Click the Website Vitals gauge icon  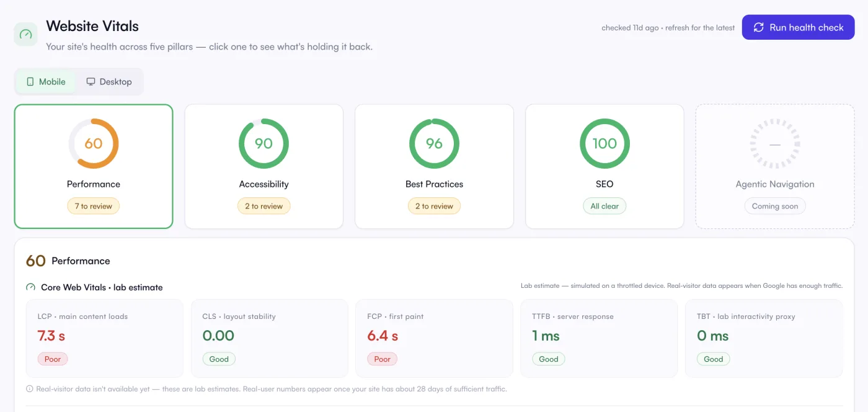(x=26, y=34)
